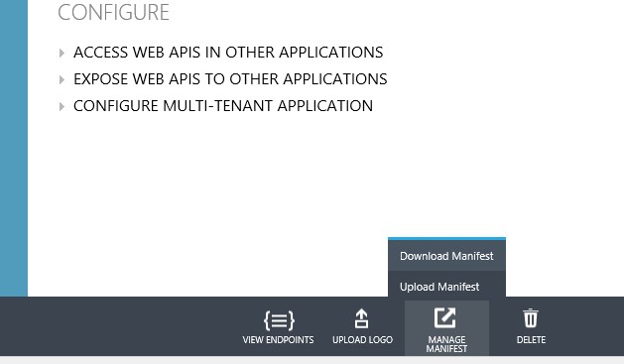This screenshot has width=624, height=364.
Task: Open the View Endpoints curly-brace icon
Action: [x=279, y=320]
